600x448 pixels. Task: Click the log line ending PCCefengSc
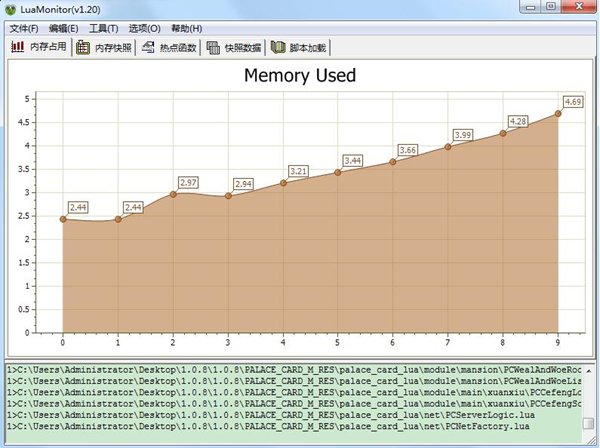pos(294,404)
